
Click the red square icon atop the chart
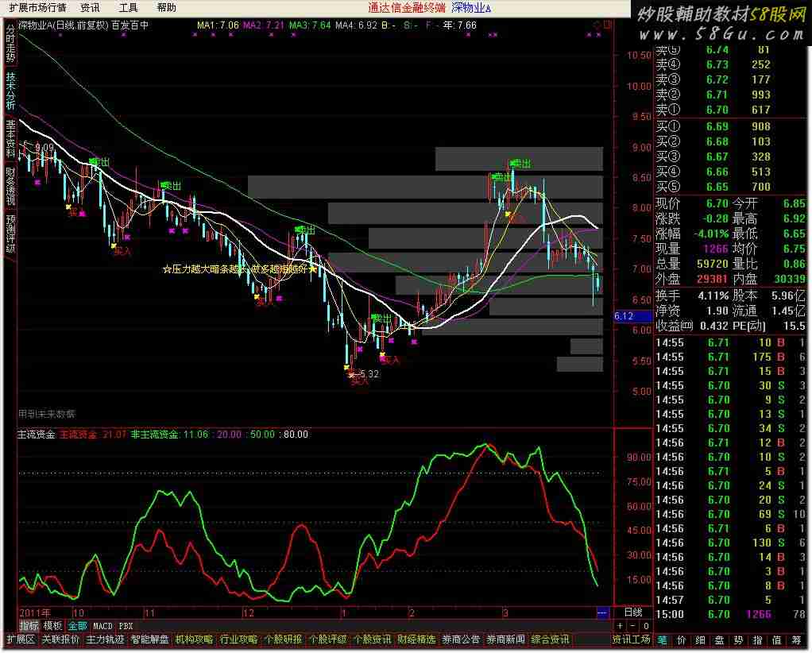pos(608,25)
